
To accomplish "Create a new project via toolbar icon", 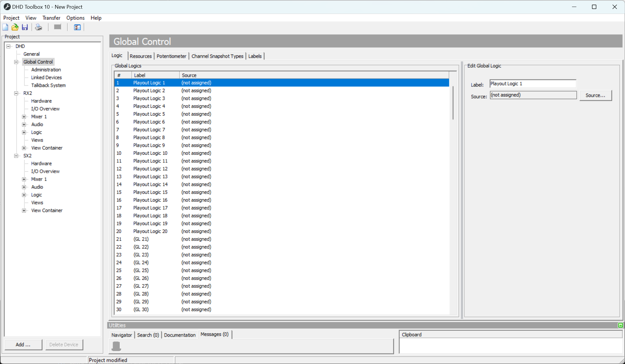I will (5, 27).
